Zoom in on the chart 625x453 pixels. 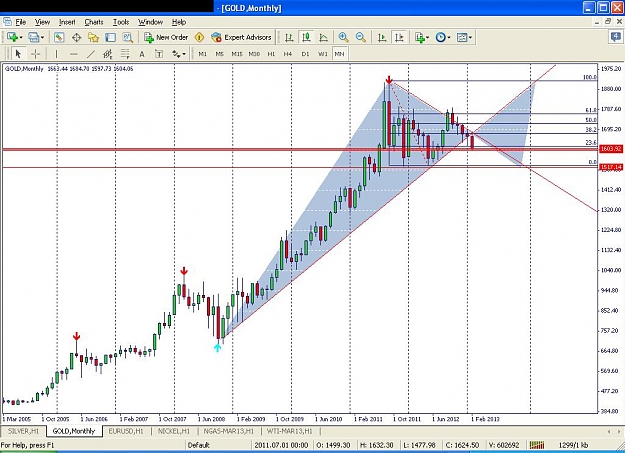(x=343, y=37)
